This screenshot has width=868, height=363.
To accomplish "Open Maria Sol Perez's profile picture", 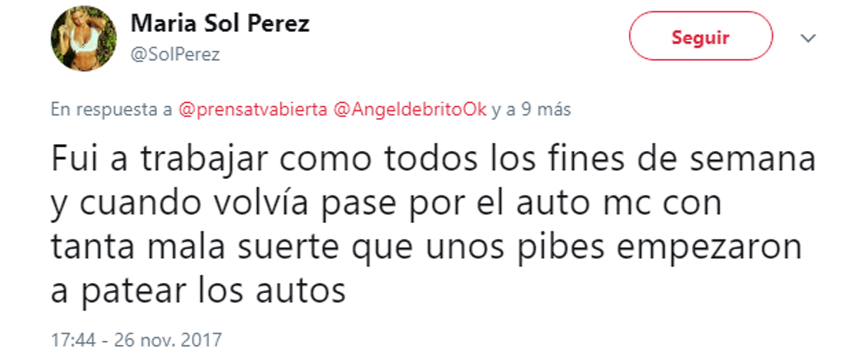I will click(84, 38).
